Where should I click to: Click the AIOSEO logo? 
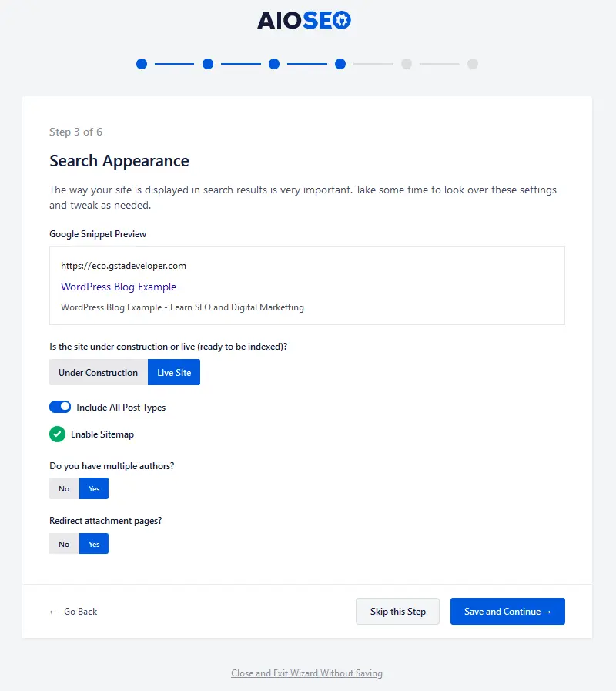[x=304, y=20]
